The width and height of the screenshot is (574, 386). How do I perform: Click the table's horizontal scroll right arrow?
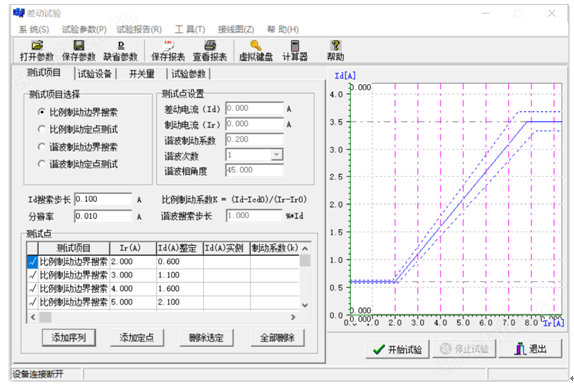[293, 317]
